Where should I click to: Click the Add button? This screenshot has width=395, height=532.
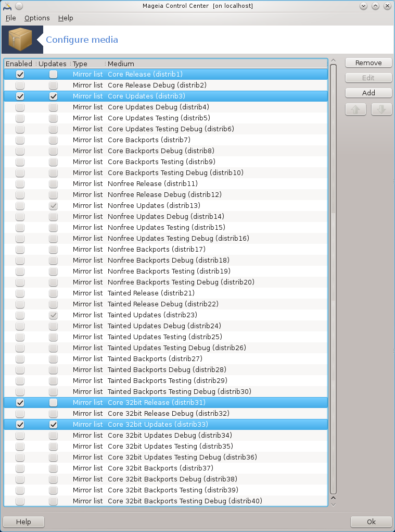[x=368, y=93]
